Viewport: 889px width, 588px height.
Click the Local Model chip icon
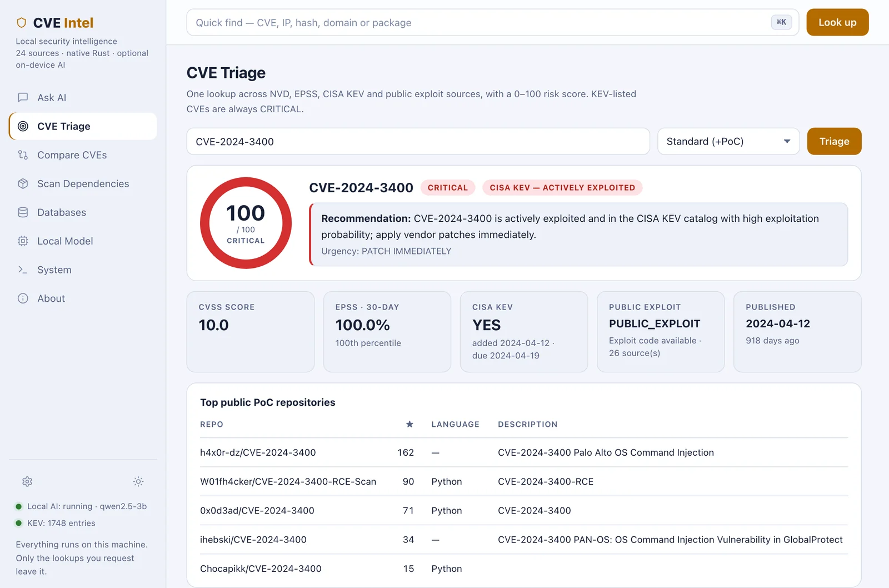[x=23, y=241]
